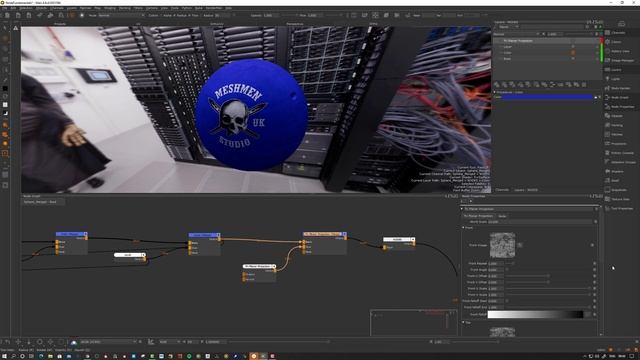640x360 pixels.
Task: Click the Front Falloff gradient ramp
Action: click(x=536, y=314)
